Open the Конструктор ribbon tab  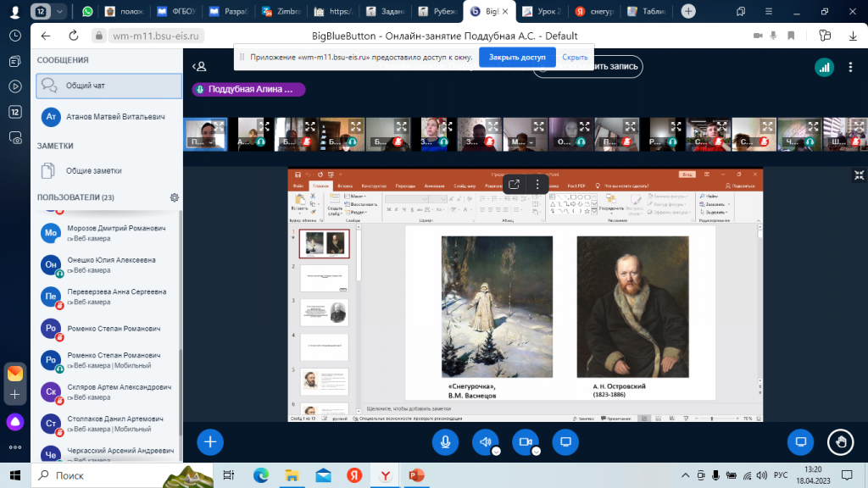pos(374,186)
